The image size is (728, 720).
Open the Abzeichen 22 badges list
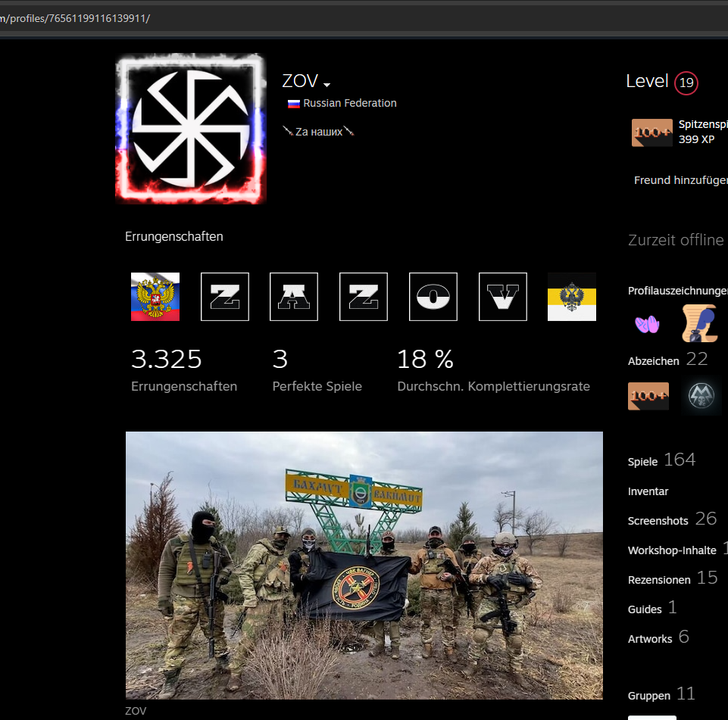[667, 360]
